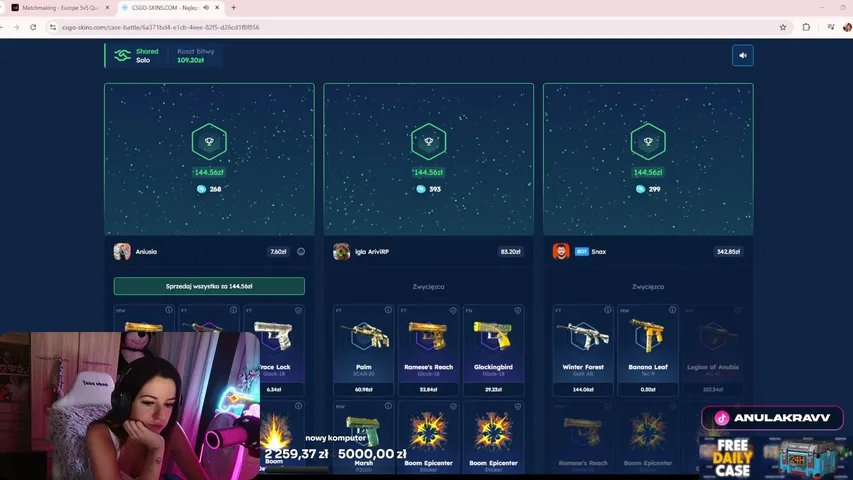
Task: Click the trophy hexagon in igla ArivIRP's panel
Action: 429,141
